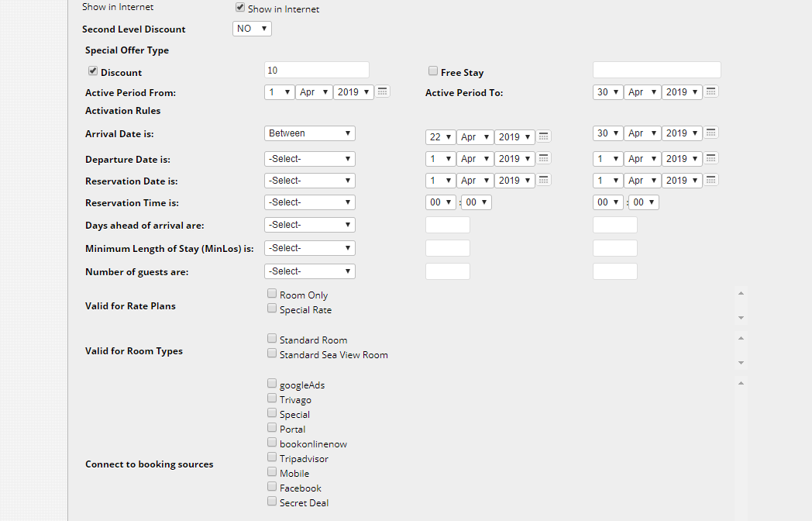Open Arrival Date end day 30 dropdown
812x521 pixels.
pos(607,133)
